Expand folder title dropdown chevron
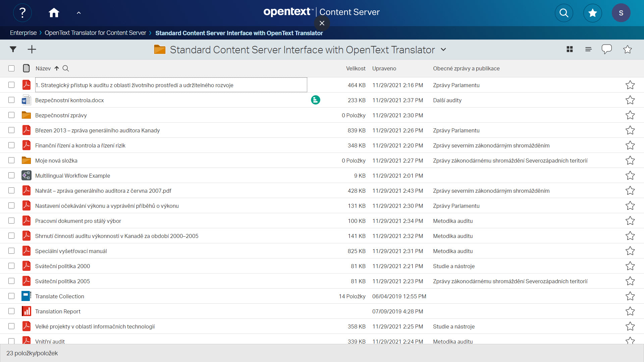This screenshot has height=362, width=644. (443, 50)
